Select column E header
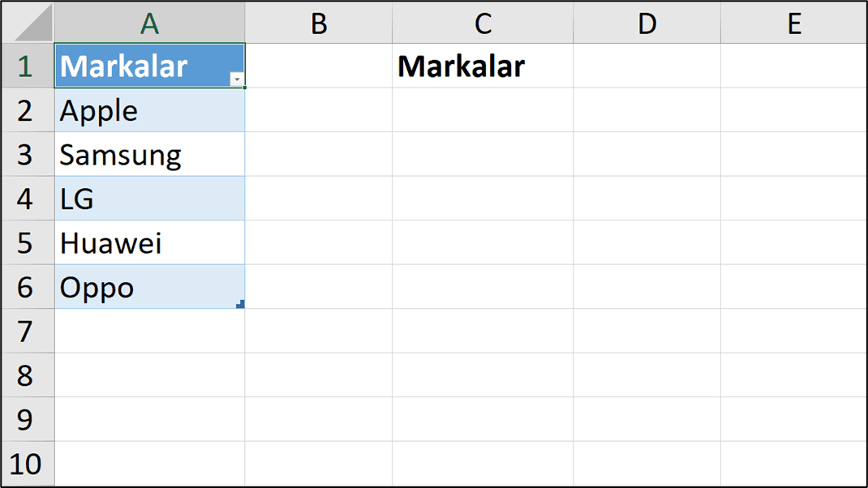This screenshot has width=868, height=488. [794, 24]
